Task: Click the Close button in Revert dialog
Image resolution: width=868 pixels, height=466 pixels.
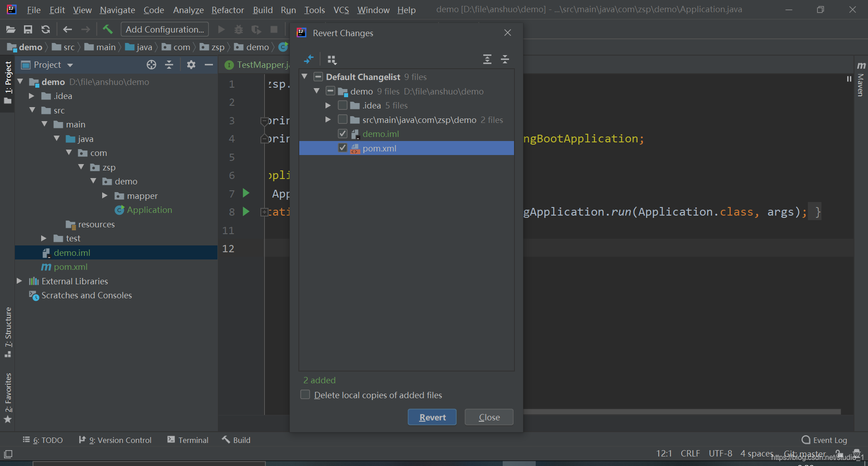Action: click(x=489, y=417)
